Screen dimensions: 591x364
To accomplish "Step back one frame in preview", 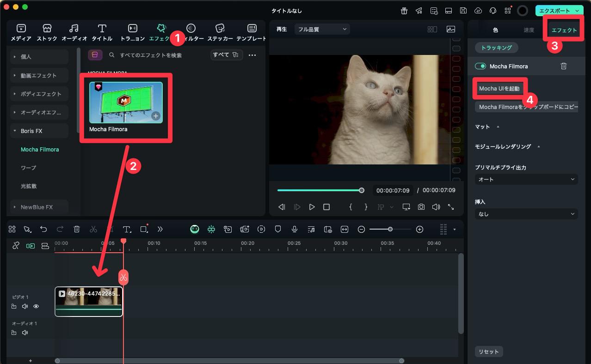I will (x=282, y=207).
